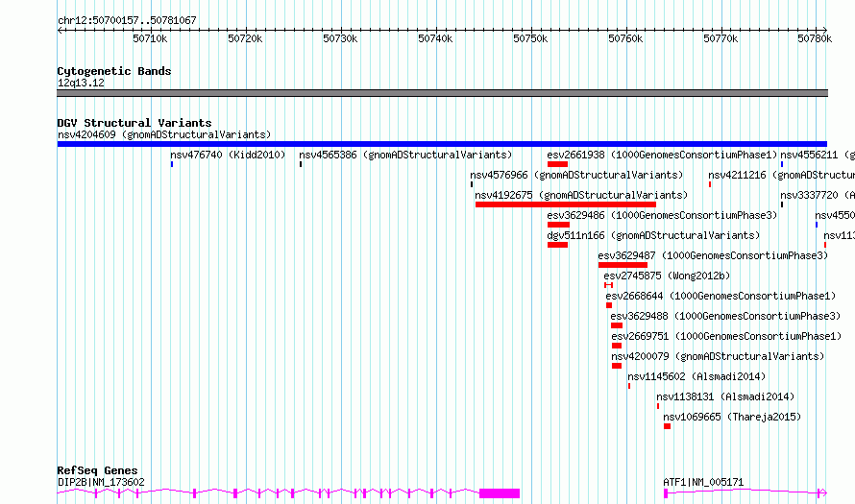Select the nsv4204609 gnomADStructuralVariants label
Viewport: 855px width, 504px height.
(164, 134)
